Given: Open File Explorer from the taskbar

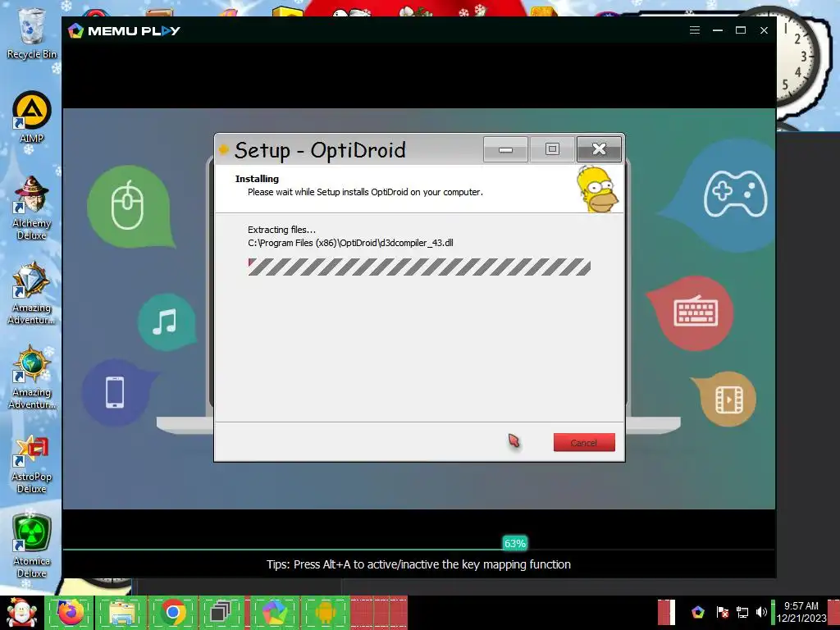Looking at the screenshot, I should pos(121,612).
